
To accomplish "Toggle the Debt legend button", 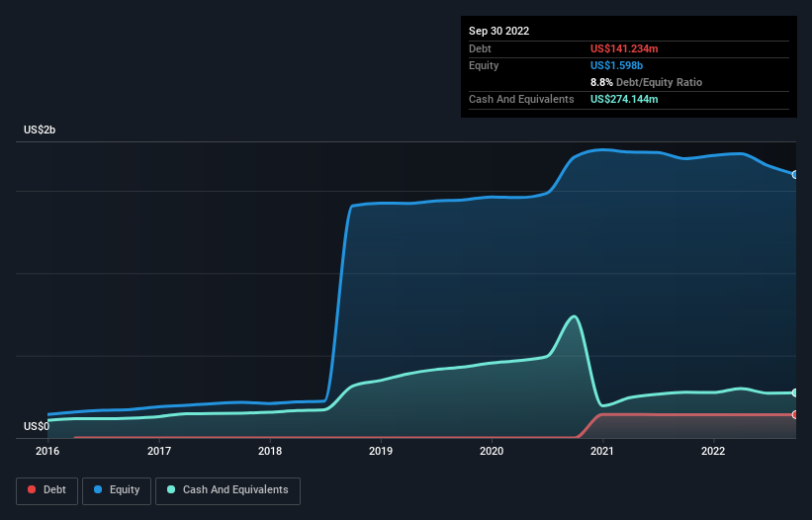I will [47, 490].
